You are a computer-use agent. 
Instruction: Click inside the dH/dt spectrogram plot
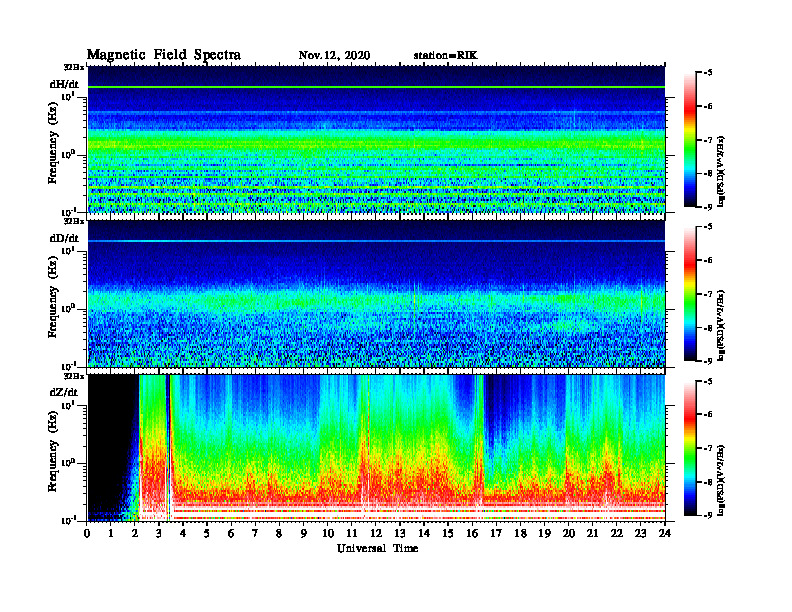tap(376, 139)
